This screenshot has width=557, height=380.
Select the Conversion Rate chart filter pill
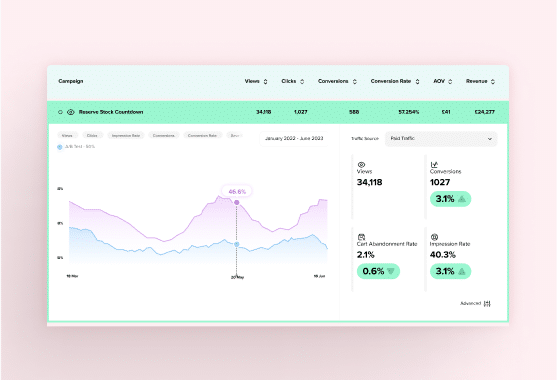[202, 136]
